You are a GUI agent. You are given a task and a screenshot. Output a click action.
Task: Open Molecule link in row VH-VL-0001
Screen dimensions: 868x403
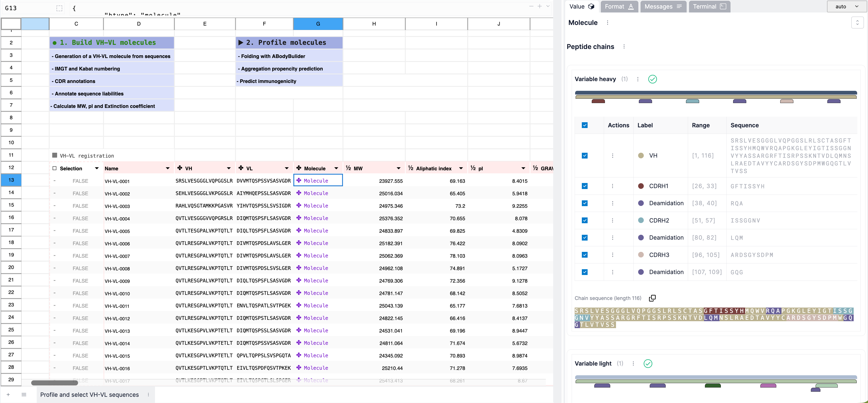(316, 181)
